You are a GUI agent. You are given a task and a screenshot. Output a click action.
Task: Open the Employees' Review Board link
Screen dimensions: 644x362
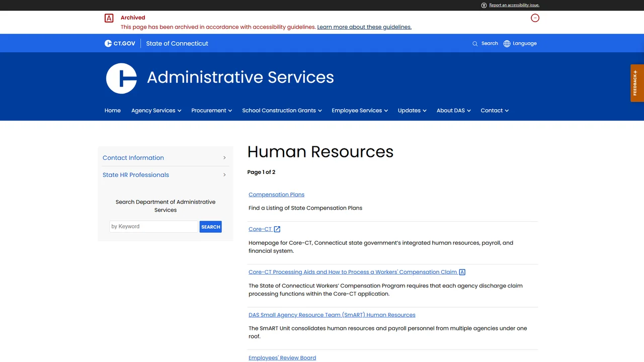[x=282, y=358]
